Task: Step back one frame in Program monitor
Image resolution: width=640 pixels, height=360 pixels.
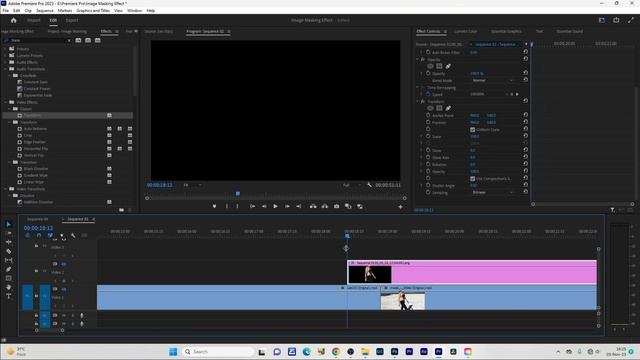Action: [264, 207]
